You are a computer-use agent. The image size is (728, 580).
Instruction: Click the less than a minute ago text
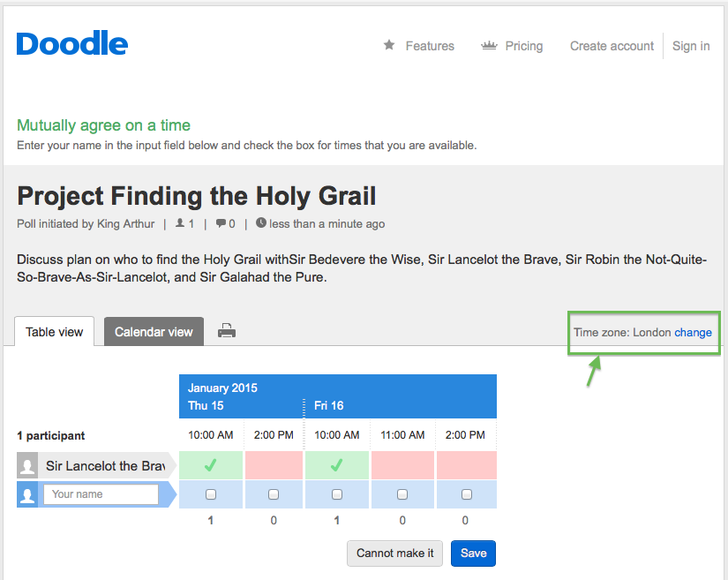pos(326,224)
